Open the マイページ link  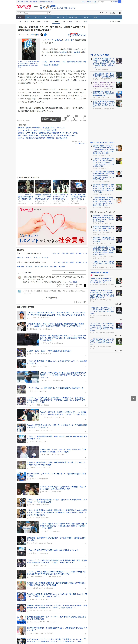coord(103,13)
